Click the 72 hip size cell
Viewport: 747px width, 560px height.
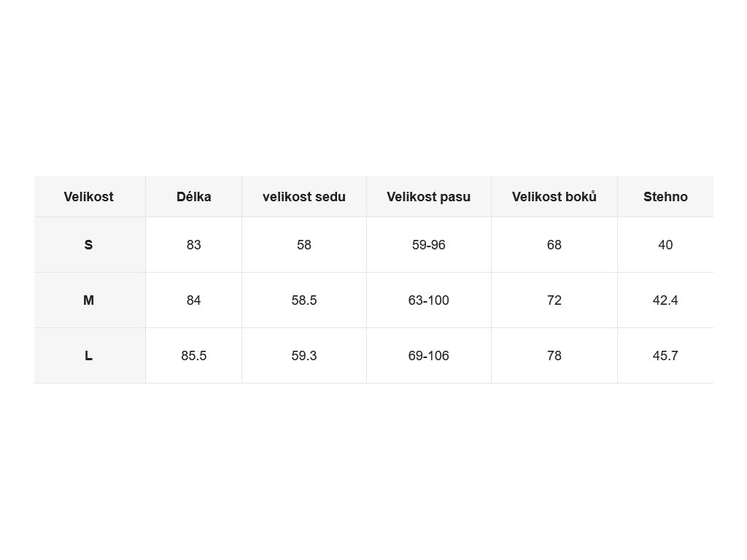pyautogui.click(x=554, y=300)
